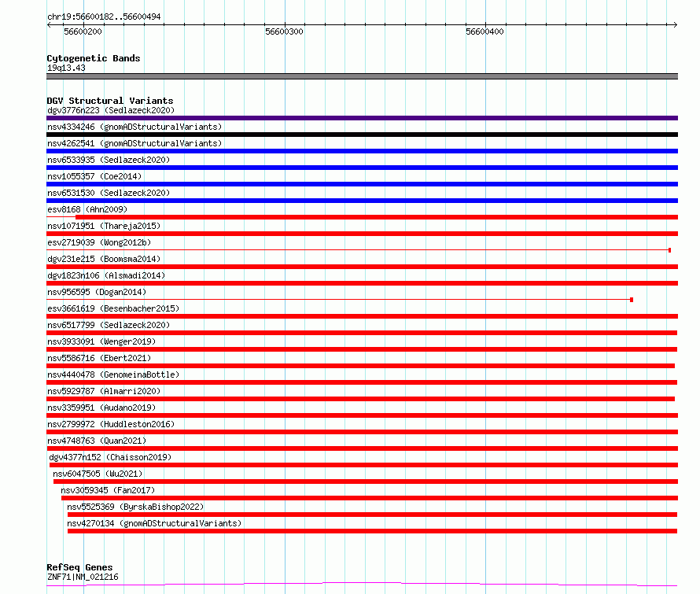Click nsv5525369 (ByrskaBishop2022) label
700x594 pixels.
pyautogui.click(x=135, y=507)
